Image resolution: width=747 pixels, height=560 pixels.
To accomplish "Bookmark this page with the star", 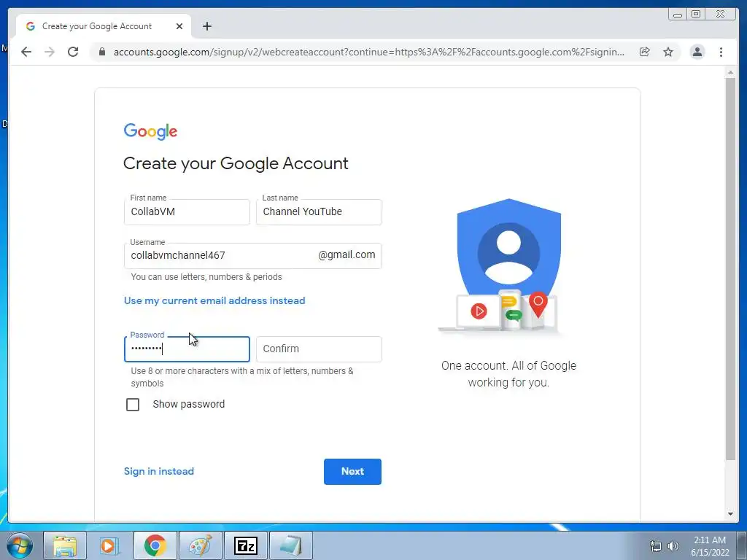I will (668, 52).
